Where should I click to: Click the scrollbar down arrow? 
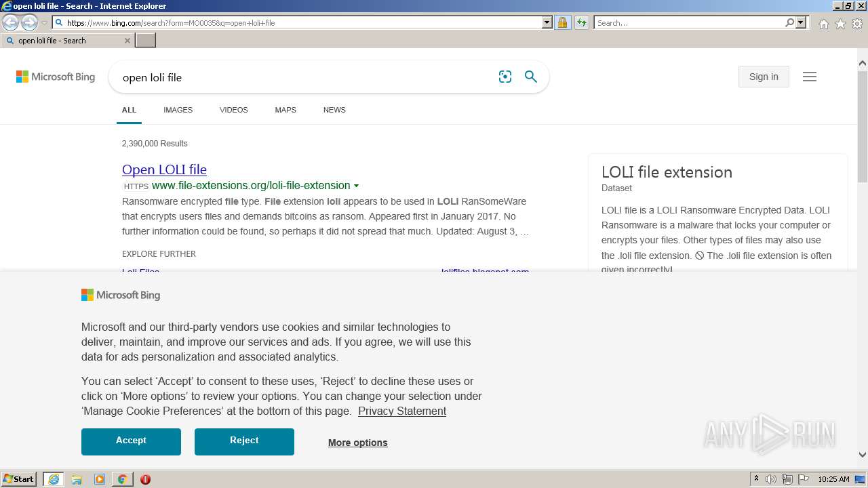click(x=863, y=455)
